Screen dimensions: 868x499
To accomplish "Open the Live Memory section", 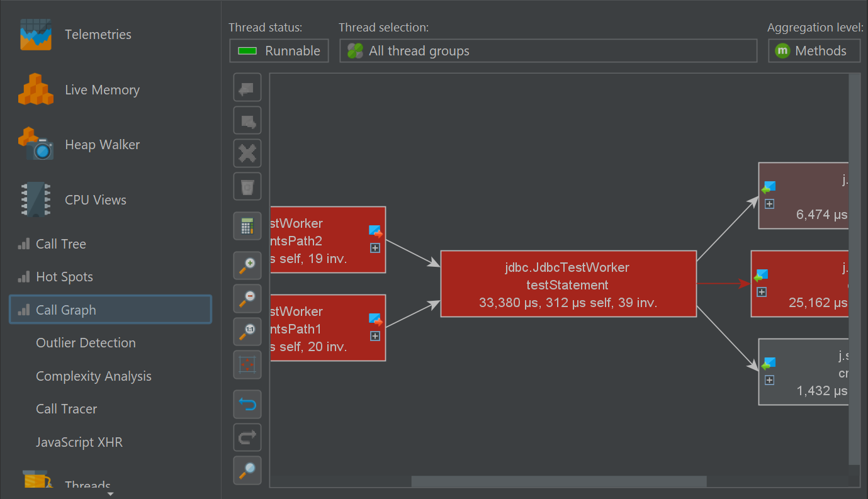I will (102, 90).
